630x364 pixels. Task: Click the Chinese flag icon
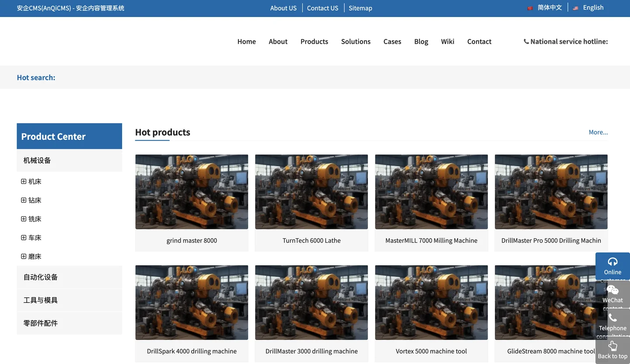pyautogui.click(x=530, y=8)
